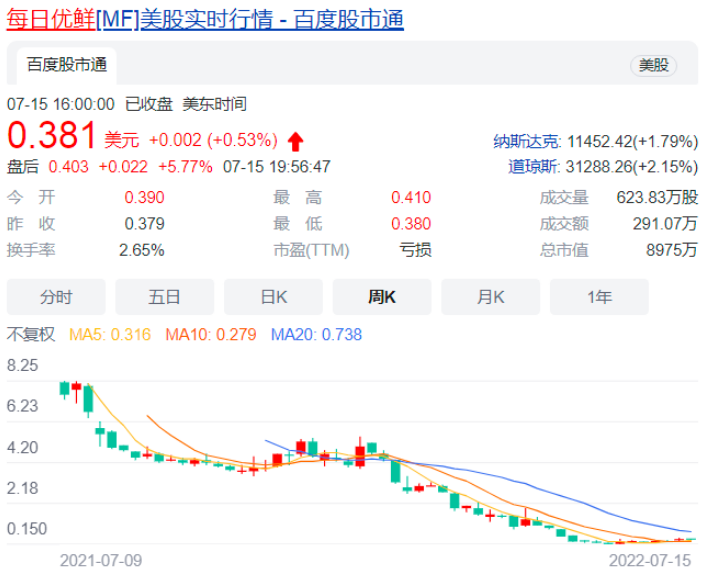
Task: Switch chart to 1年 view
Action: pyautogui.click(x=599, y=297)
